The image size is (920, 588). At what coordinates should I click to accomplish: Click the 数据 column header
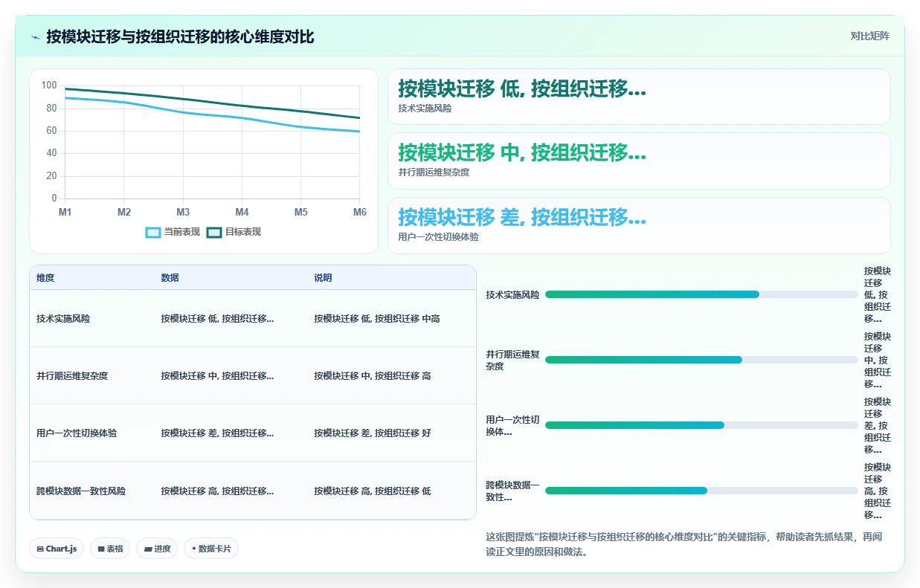click(x=170, y=278)
